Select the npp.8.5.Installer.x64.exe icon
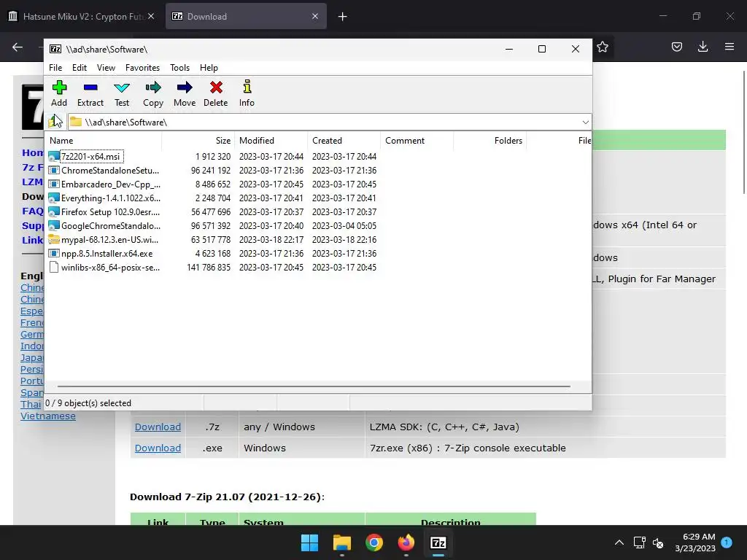The image size is (747, 560). tap(54, 253)
